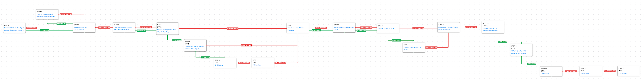Screen dimensions: 644x80
Task: Click DNS Lookup link in Step 10
Action: [x=257, y=65]
